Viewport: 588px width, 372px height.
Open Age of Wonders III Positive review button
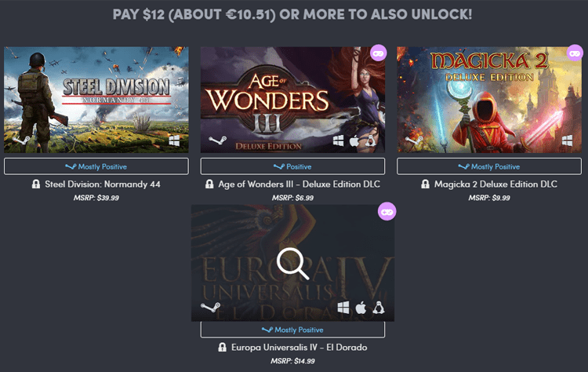[x=292, y=166]
